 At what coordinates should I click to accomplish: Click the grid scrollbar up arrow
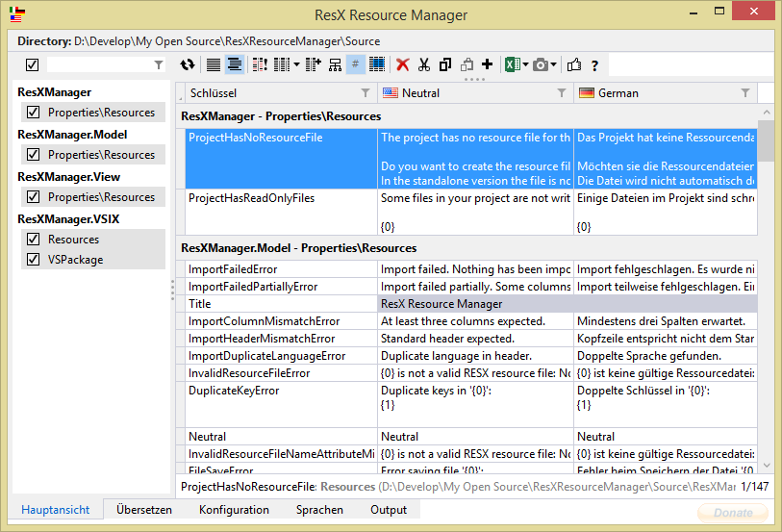click(767, 113)
